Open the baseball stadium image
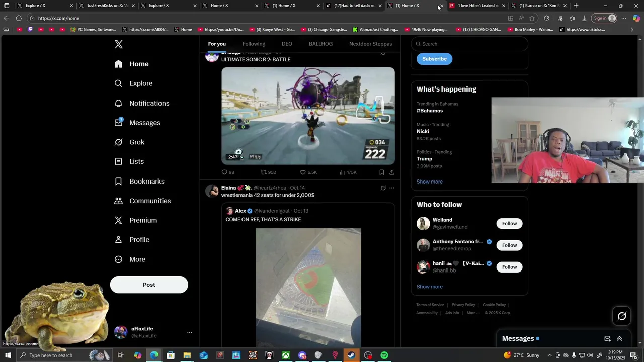The height and width of the screenshot is (362, 644). coord(308,288)
